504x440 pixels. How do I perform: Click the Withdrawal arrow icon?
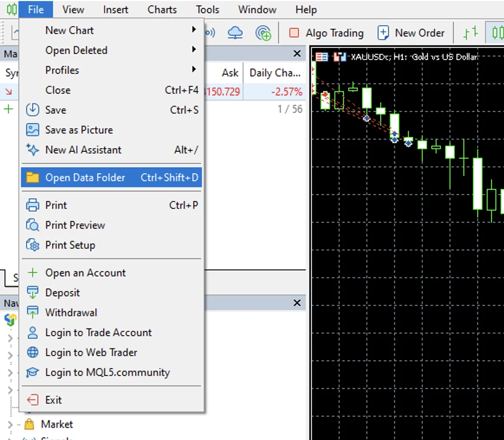click(x=32, y=312)
